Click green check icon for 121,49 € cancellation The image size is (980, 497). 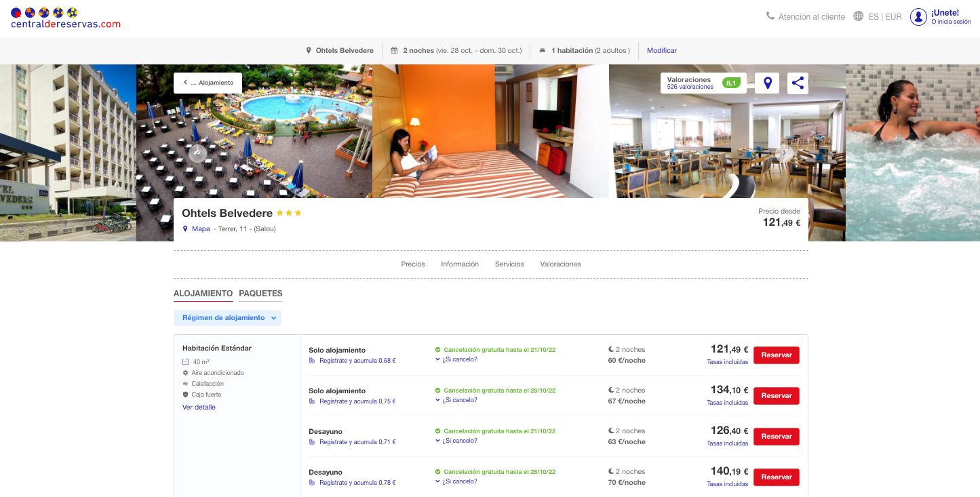click(438, 350)
